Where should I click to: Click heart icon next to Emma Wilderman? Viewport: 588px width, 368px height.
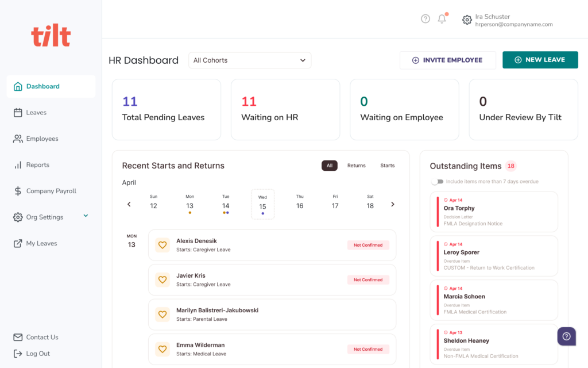point(163,349)
